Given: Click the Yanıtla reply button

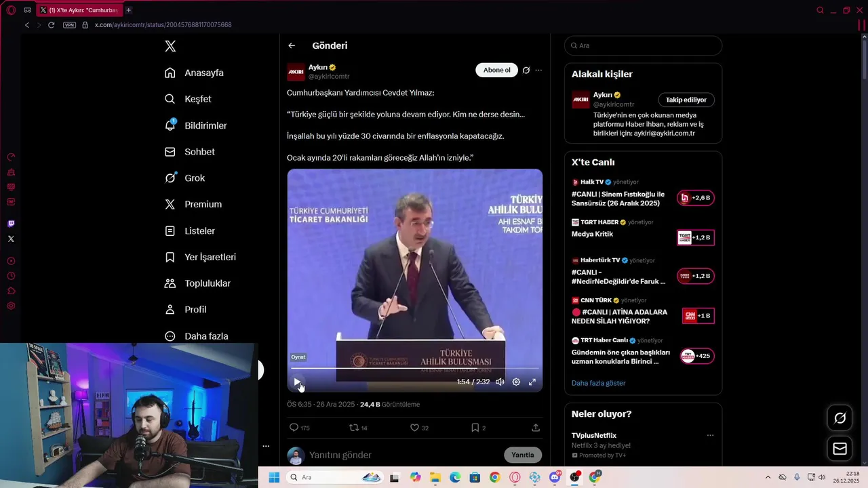Looking at the screenshot, I should pos(522,455).
